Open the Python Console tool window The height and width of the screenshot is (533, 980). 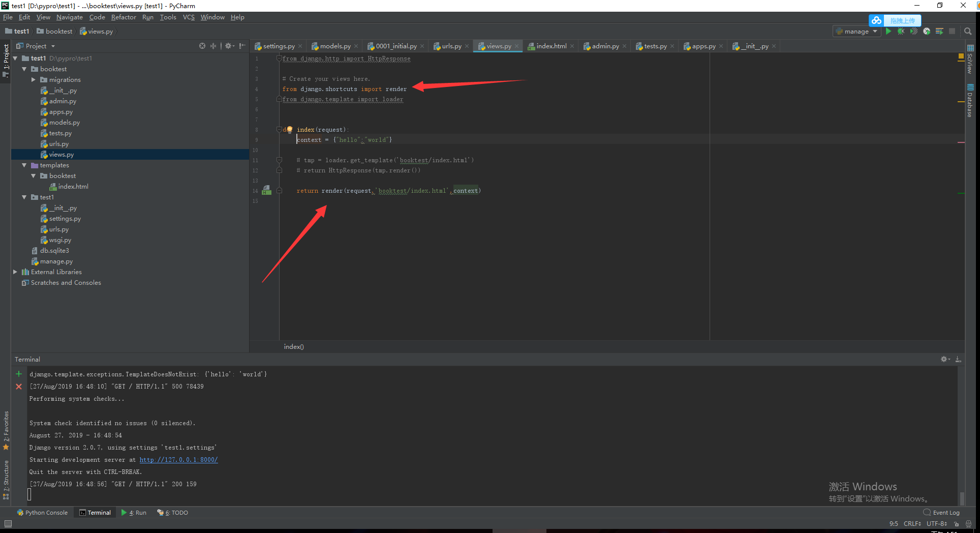pyautogui.click(x=42, y=513)
